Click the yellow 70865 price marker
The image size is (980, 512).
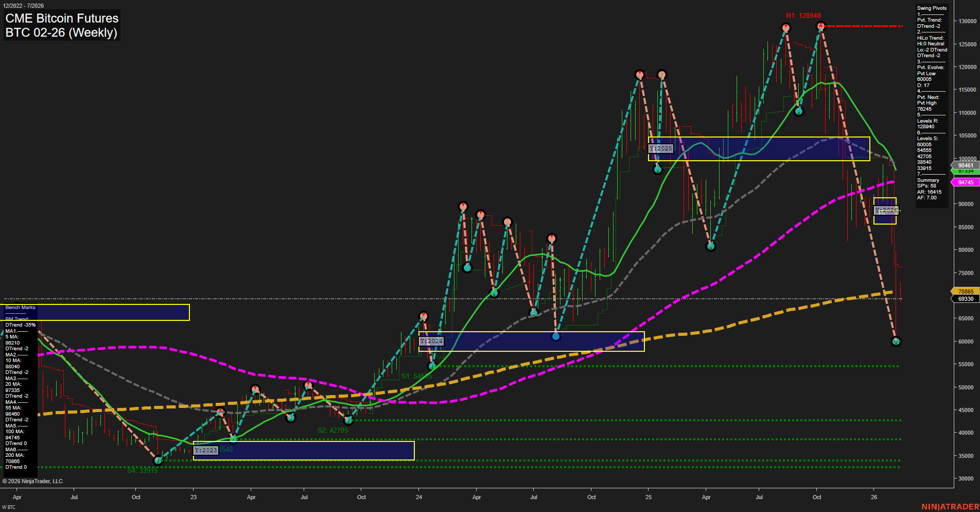click(x=965, y=291)
